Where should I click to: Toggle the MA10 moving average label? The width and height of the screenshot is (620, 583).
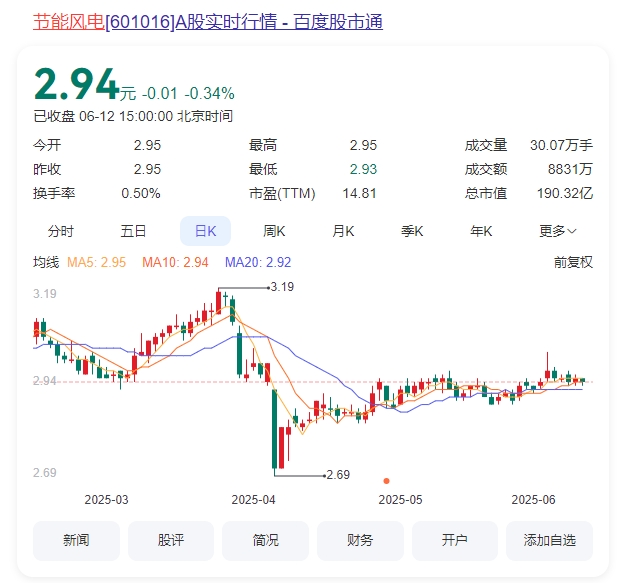coord(175,262)
